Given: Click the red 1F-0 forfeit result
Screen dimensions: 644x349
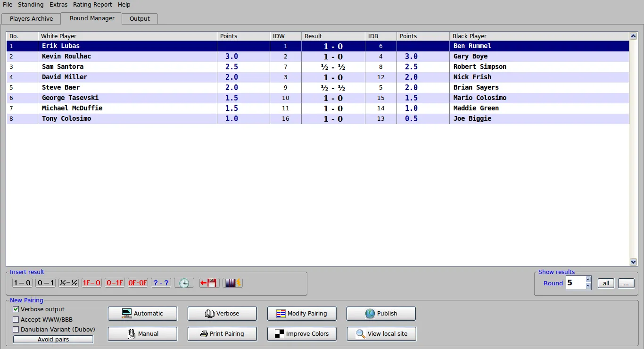Looking at the screenshot, I should 91,283.
